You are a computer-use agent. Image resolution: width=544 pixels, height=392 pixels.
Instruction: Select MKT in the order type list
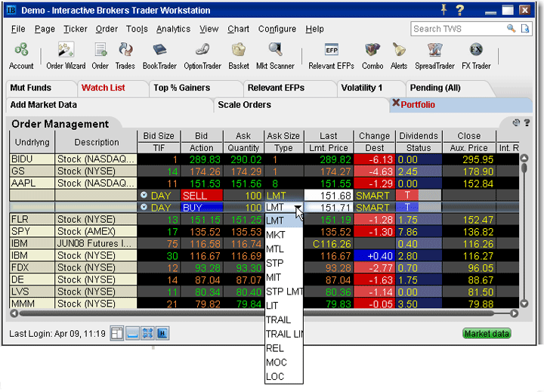(x=284, y=235)
